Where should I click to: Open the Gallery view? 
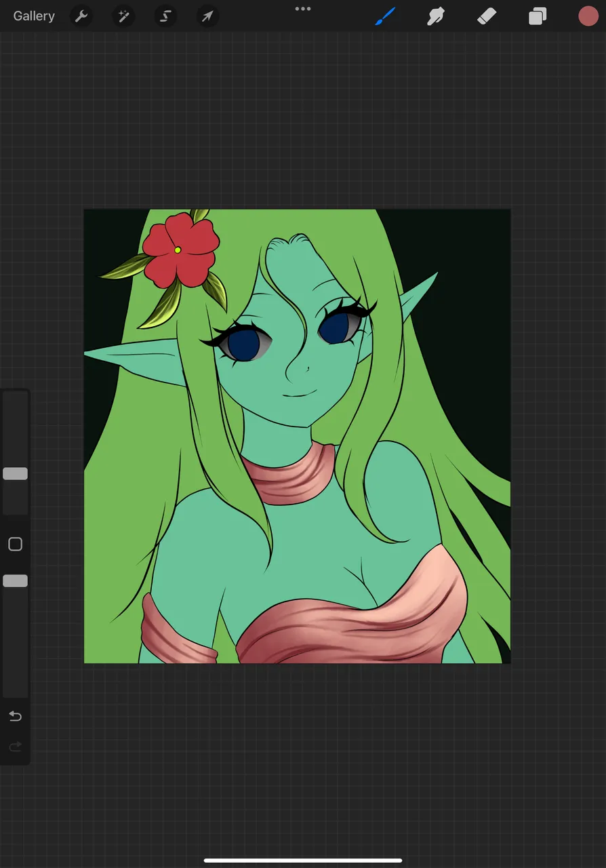tap(34, 16)
